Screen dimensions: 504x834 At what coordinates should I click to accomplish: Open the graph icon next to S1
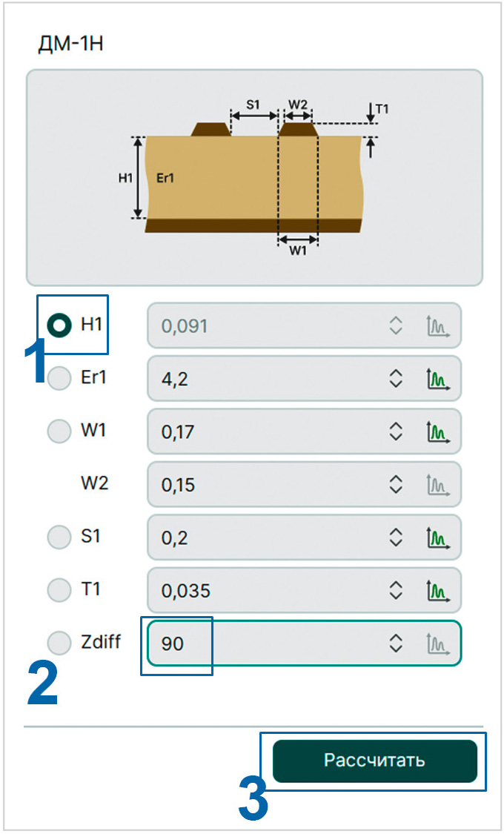point(438,537)
